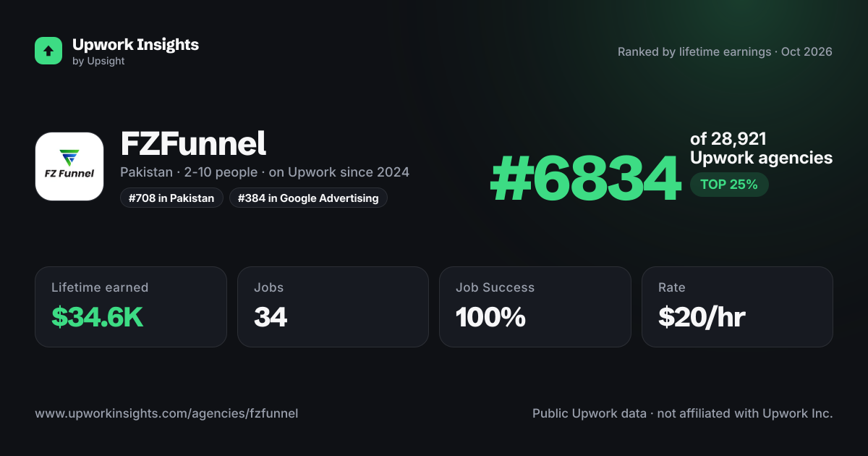This screenshot has height=456, width=868.
Task: Click the '#384 in Google Advertising' badge
Action: 308,198
